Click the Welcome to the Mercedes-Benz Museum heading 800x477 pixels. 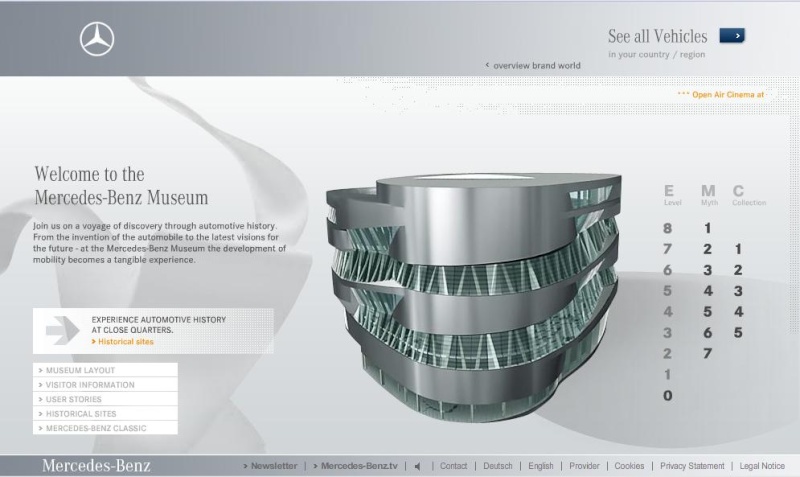pos(121,186)
